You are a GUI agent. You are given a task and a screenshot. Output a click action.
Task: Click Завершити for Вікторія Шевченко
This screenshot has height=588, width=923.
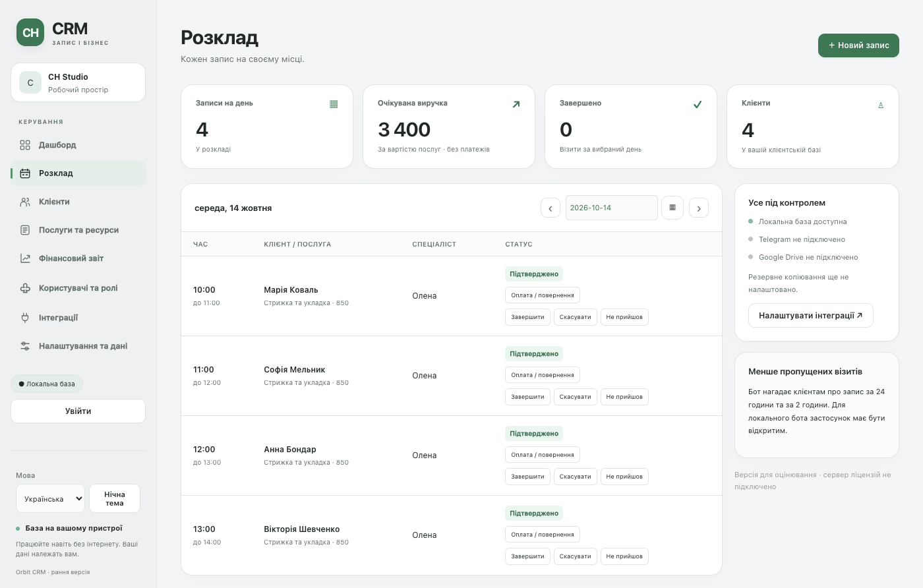[527, 556]
